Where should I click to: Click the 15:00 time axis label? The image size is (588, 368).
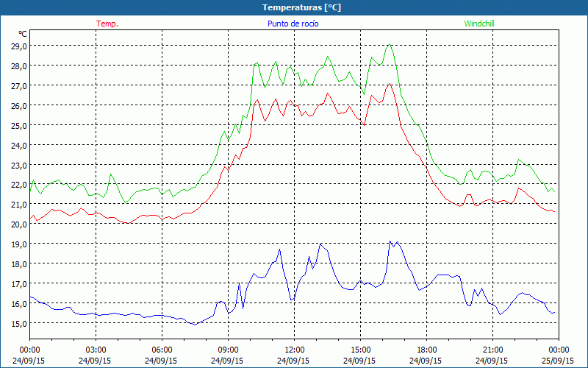coord(360,350)
